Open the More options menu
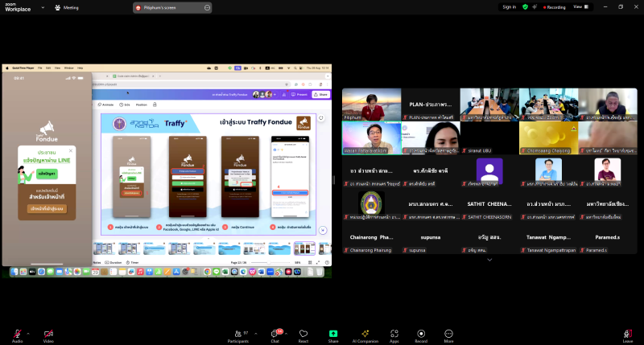Screen dimensions: 644x345 tap(449, 333)
